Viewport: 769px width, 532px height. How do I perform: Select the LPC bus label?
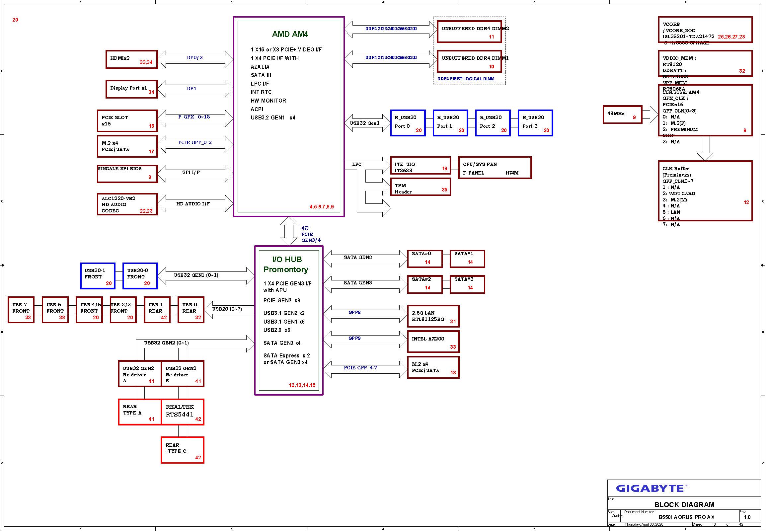357,164
